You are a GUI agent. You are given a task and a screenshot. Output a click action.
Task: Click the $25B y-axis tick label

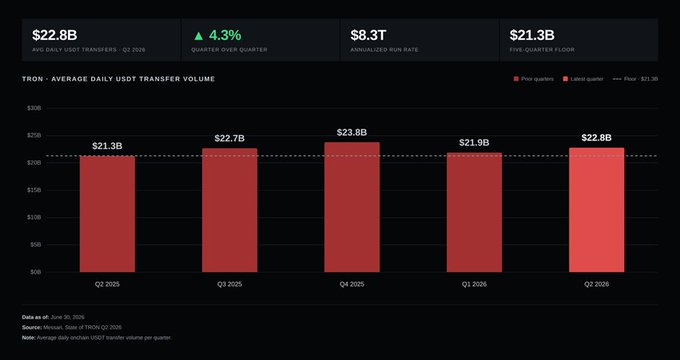[x=34, y=135]
